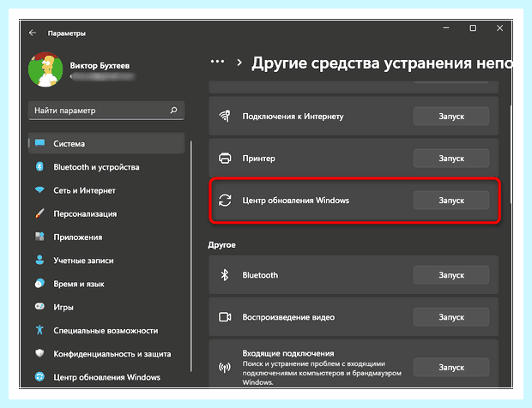
Task: Click the Центр обновления Windows row label
Action: pos(295,201)
